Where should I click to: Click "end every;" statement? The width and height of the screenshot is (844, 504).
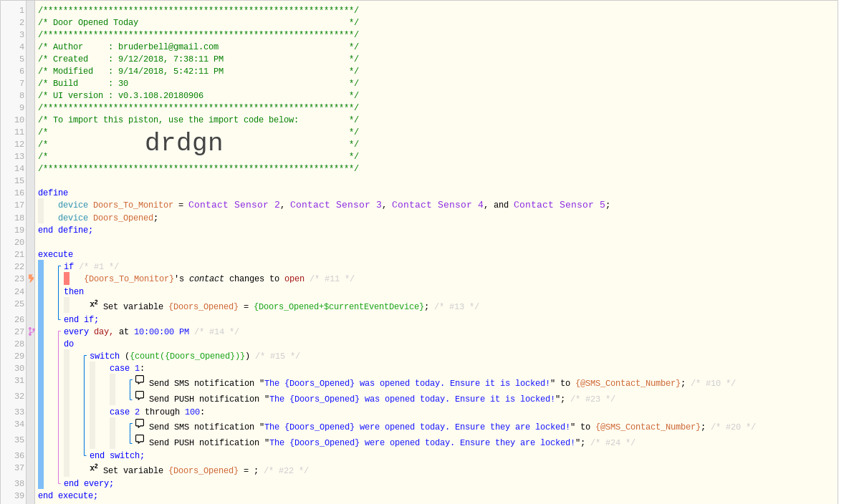[x=88, y=483]
